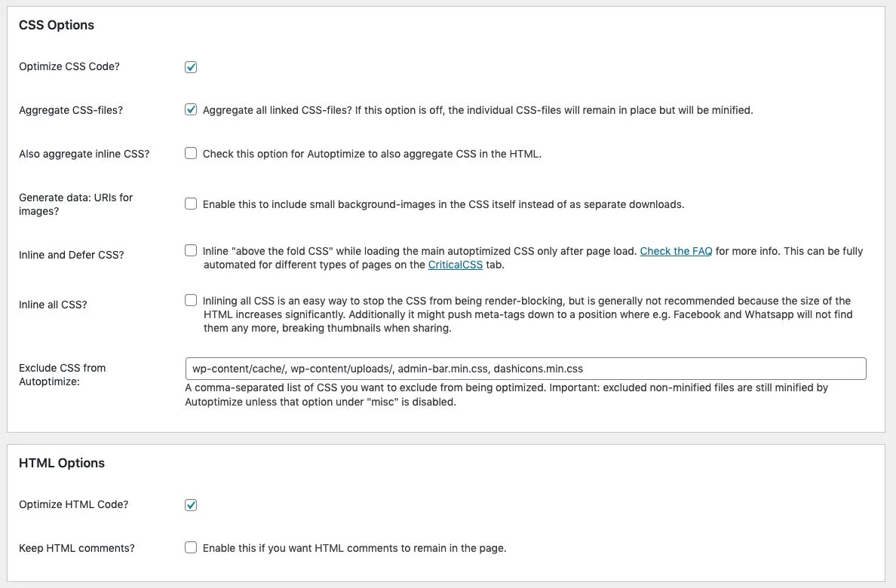896x588 pixels.
Task: Click the "Enable this if you want HTML comments" text
Action: click(354, 548)
